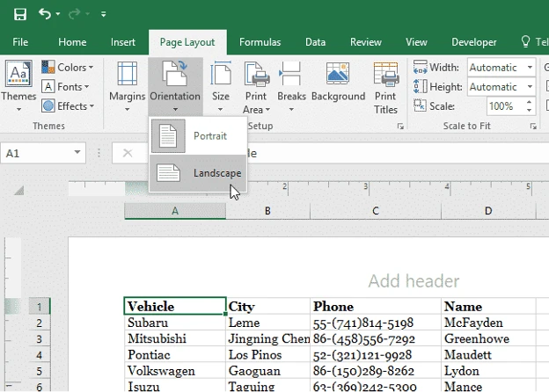Select the Subaru cell
549x392 pixels.
(x=175, y=323)
